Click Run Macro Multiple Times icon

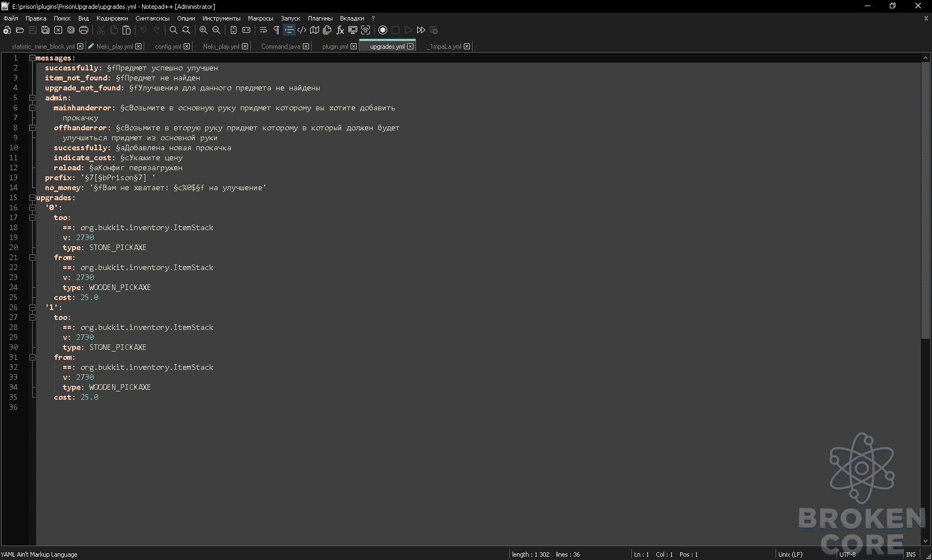click(421, 30)
